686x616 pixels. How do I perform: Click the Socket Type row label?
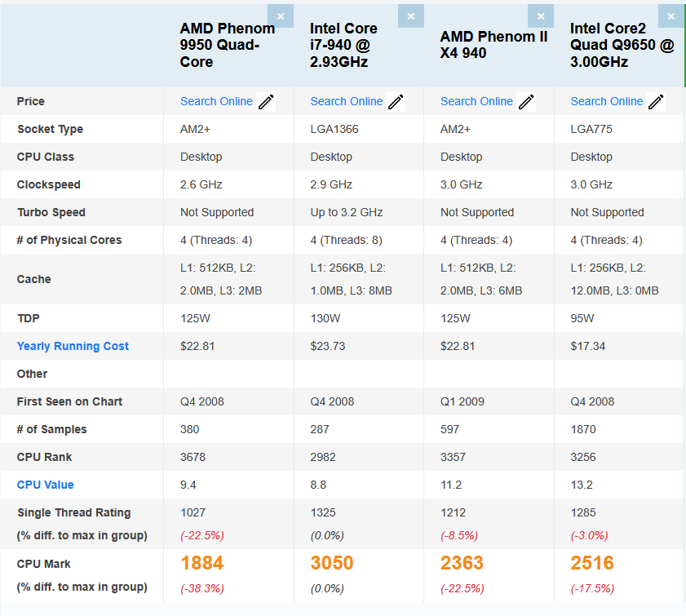(51, 129)
